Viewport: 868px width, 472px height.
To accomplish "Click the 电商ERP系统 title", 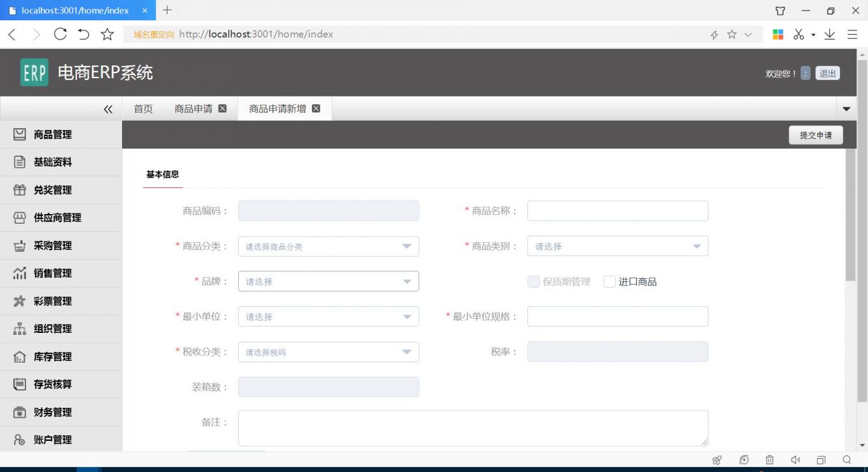I will (x=105, y=72).
